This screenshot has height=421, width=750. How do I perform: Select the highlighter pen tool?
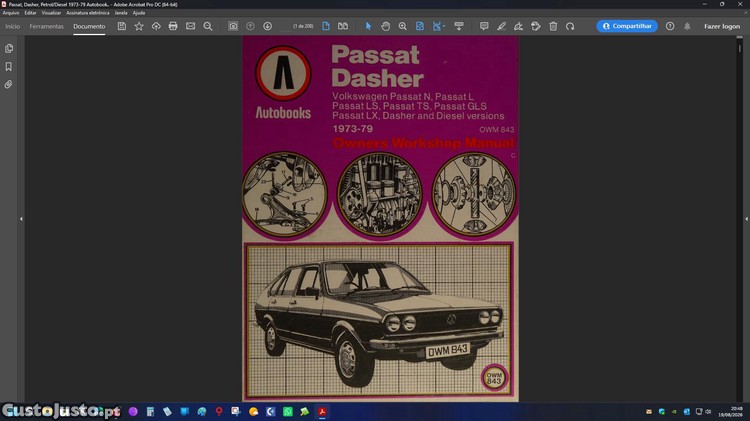501,26
